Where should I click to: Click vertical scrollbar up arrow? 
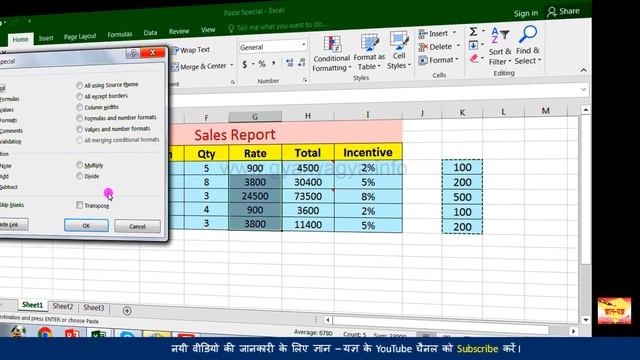coord(586,110)
